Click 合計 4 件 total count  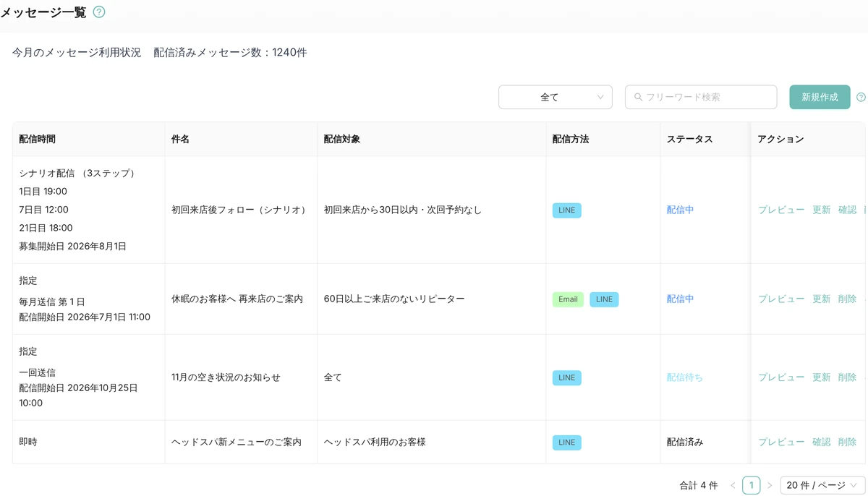pos(699,485)
